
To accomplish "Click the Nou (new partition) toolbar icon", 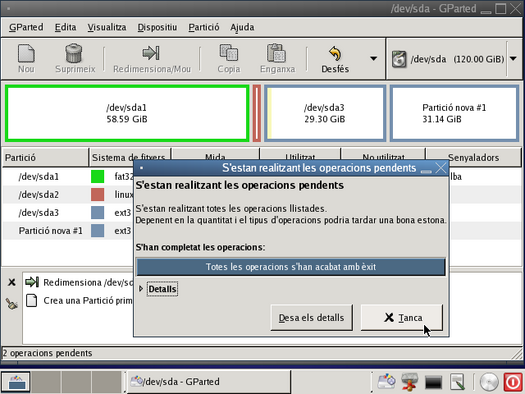I will [26, 54].
